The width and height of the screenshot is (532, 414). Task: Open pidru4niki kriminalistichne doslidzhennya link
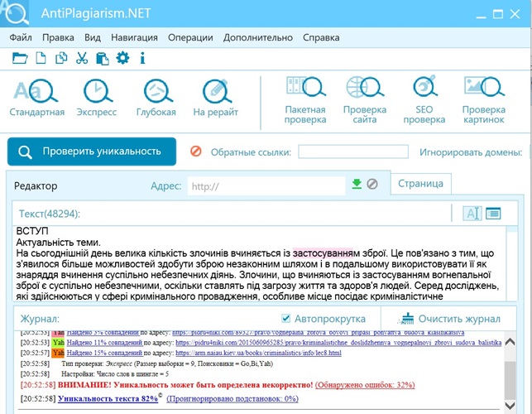pos(338,342)
